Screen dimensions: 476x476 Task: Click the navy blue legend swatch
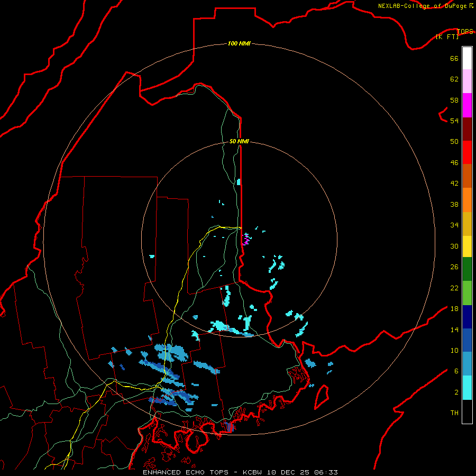coord(467,317)
